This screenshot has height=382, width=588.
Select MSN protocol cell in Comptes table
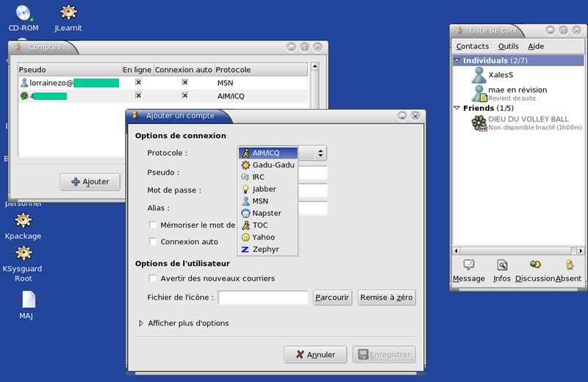(226, 83)
